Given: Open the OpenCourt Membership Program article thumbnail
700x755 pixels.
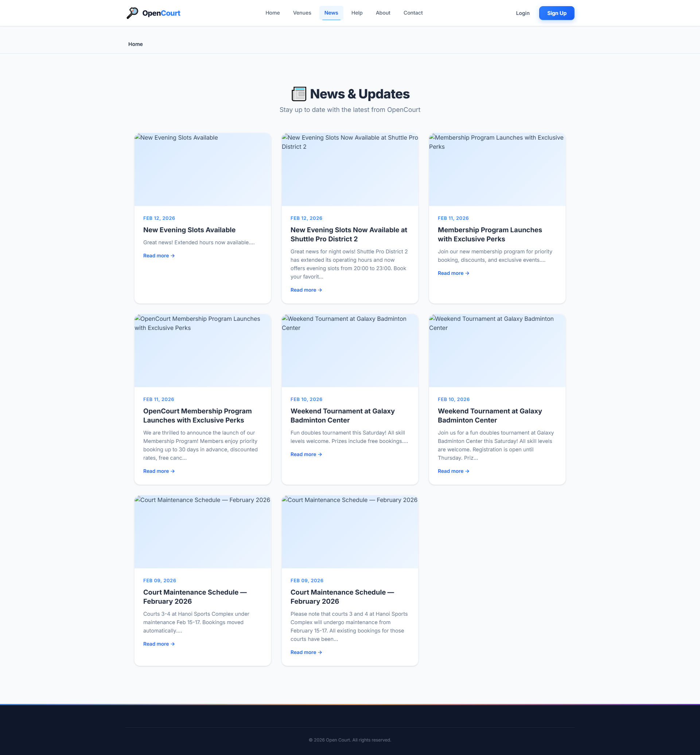Looking at the screenshot, I should click(202, 350).
